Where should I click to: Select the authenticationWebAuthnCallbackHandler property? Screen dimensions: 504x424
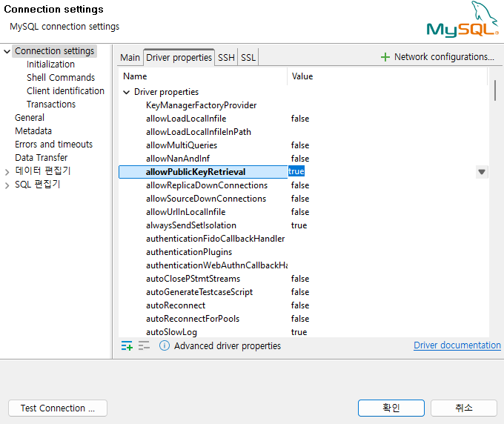point(216,265)
